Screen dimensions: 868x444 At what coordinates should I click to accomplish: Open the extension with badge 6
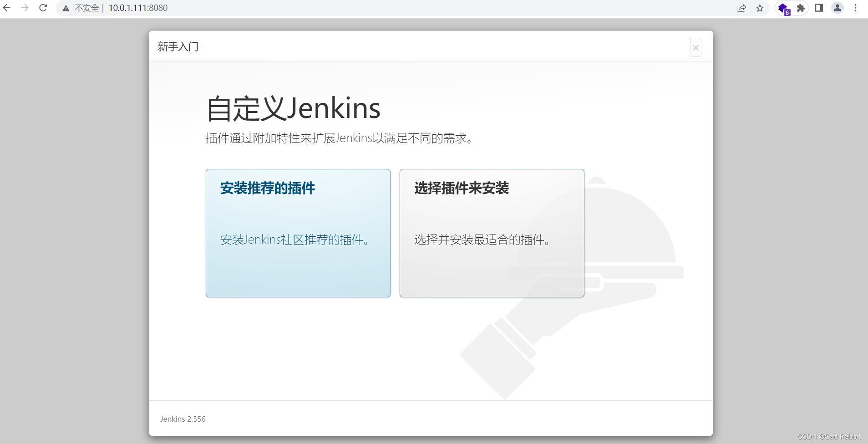pyautogui.click(x=783, y=8)
